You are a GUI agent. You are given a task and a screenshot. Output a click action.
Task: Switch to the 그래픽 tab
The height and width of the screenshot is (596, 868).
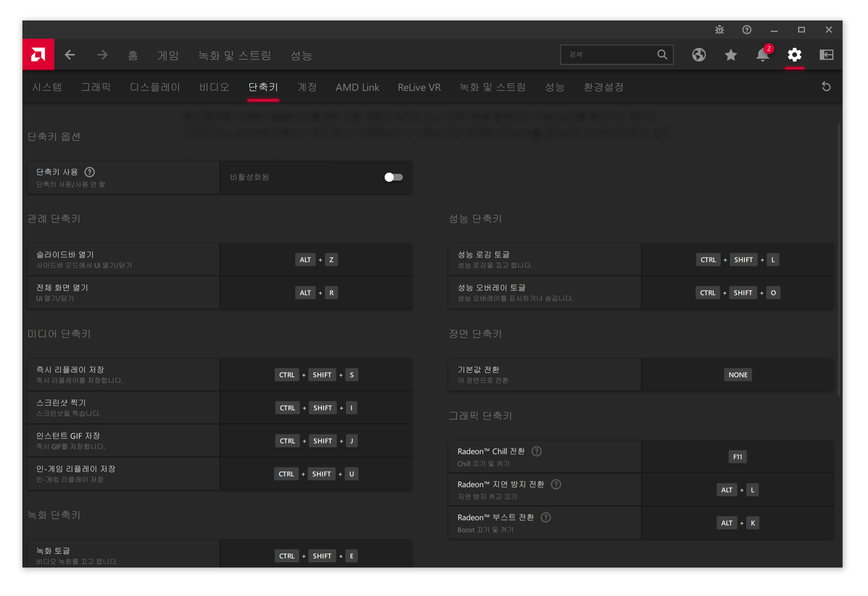coord(96,87)
